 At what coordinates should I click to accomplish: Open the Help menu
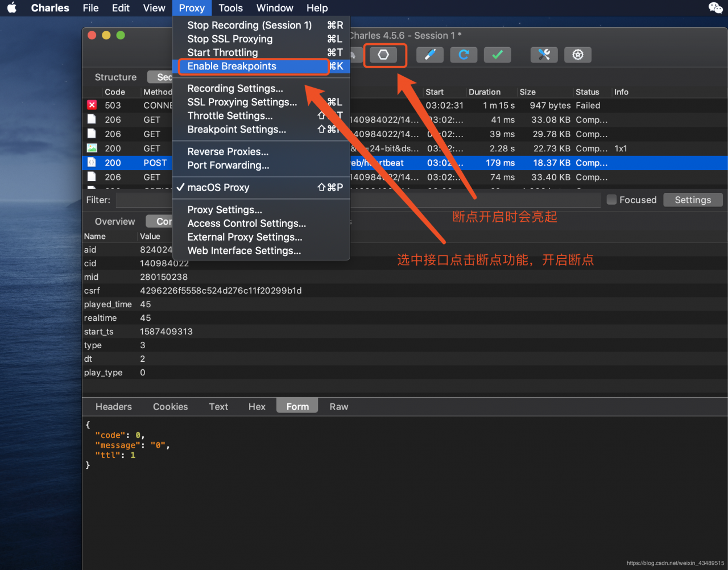[x=317, y=8]
